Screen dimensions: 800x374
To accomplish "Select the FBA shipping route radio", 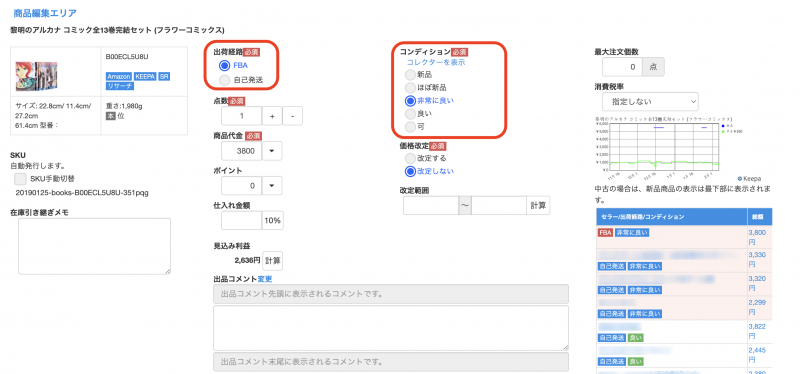I will tap(224, 65).
